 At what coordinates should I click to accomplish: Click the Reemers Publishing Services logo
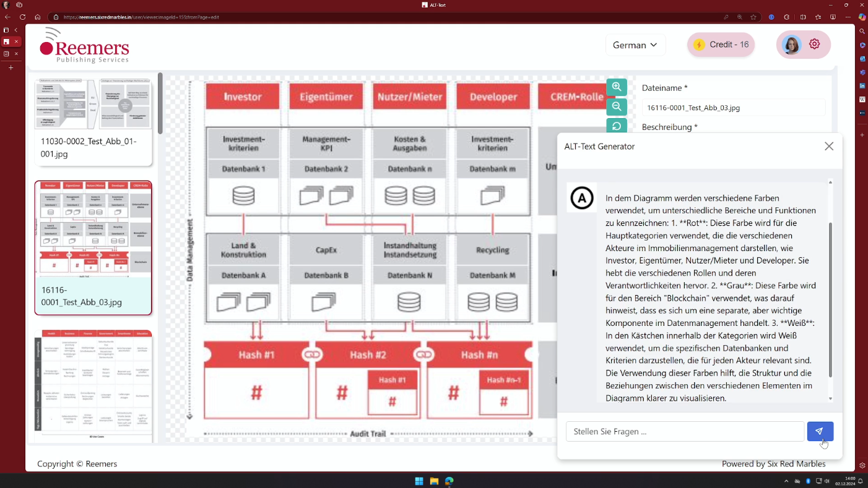click(85, 46)
